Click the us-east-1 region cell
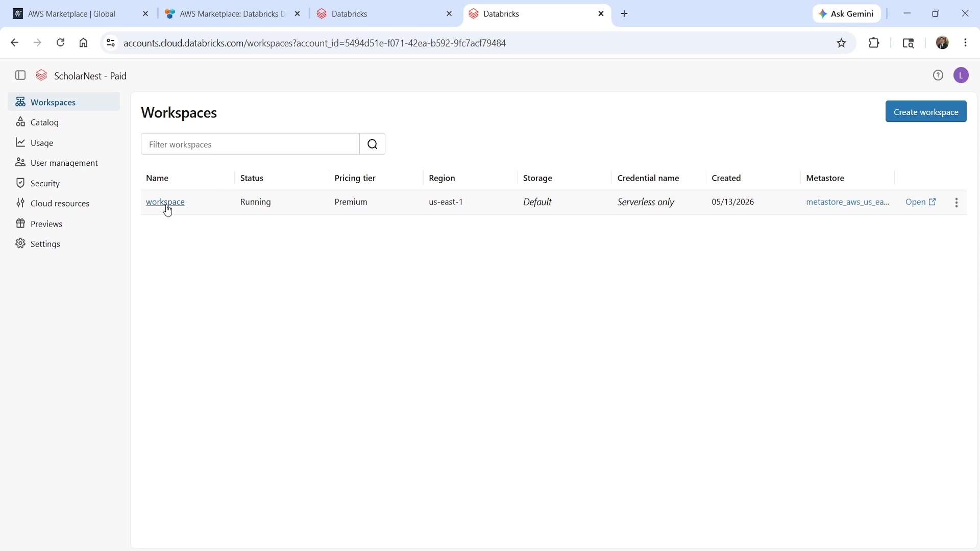Image resolution: width=980 pixels, height=551 pixels. [446, 203]
